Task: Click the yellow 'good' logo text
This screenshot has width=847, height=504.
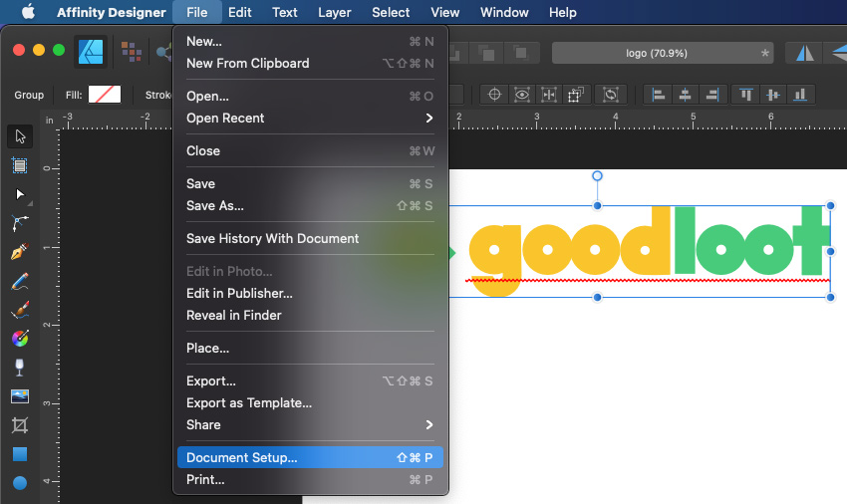Action: pos(569,250)
